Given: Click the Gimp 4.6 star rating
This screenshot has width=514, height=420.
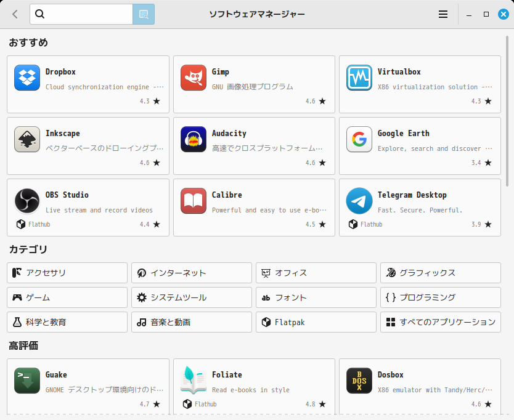Looking at the screenshot, I should pos(316,101).
